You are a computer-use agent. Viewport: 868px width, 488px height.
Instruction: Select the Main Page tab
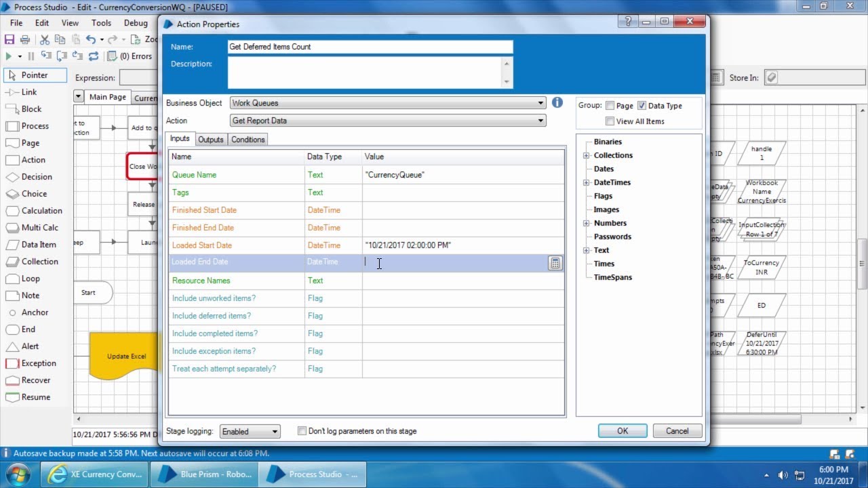pyautogui.click(x=108, y=97)
